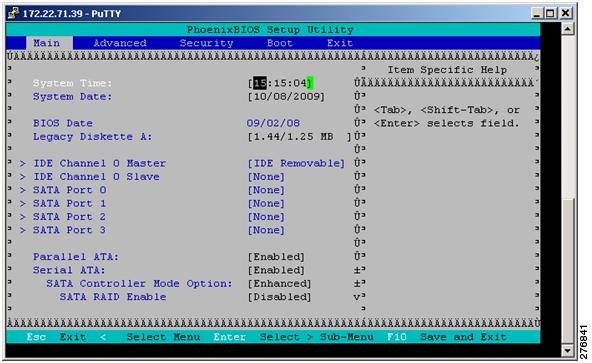
Task: Click Esc Exit in the footer bar
Action: [x=56, y=337]
